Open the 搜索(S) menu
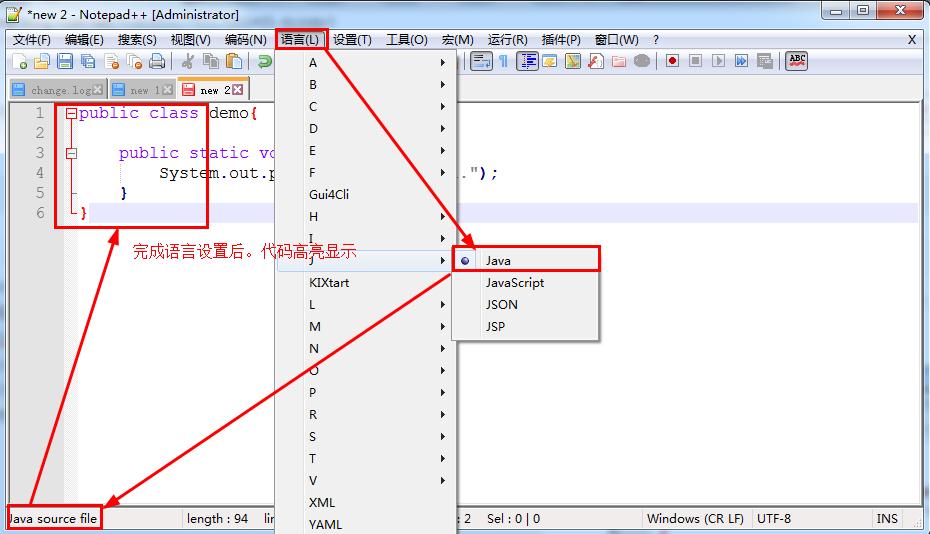This screenshot has width=930, height=534. [x=137, y=40]
